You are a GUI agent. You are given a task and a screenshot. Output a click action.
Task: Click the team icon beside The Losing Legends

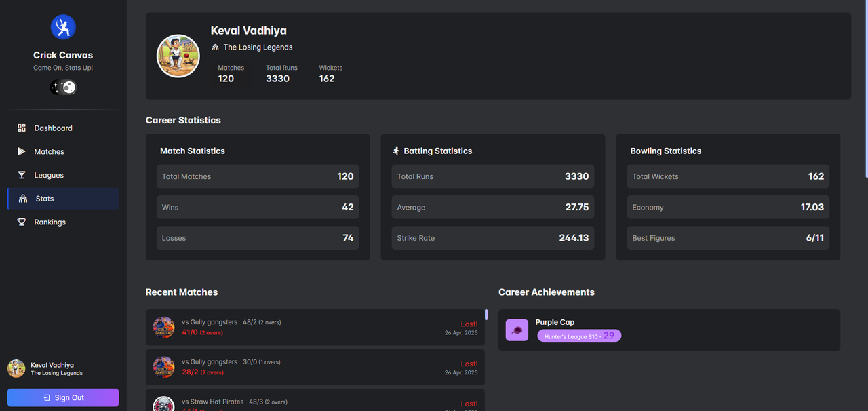coord(216,47)
